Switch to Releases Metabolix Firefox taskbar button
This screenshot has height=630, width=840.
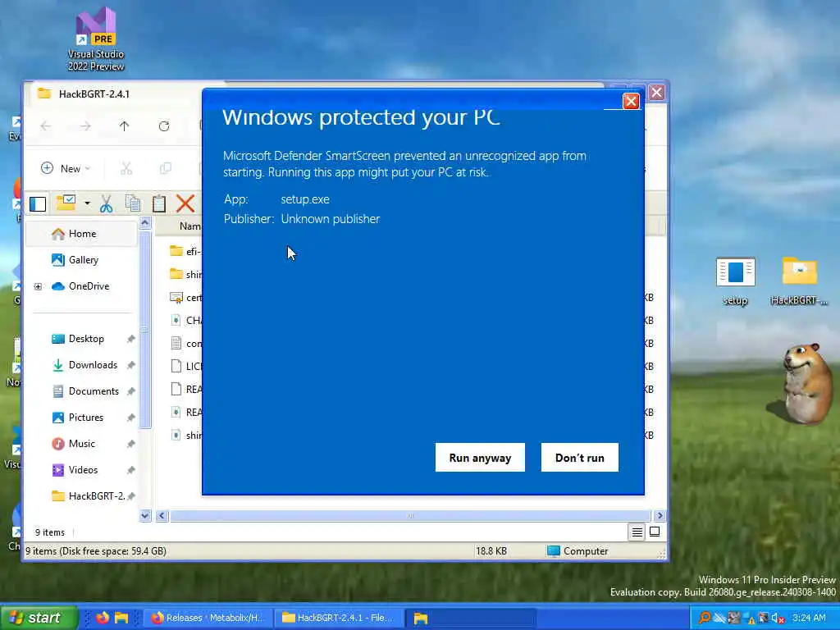[208, 619]
